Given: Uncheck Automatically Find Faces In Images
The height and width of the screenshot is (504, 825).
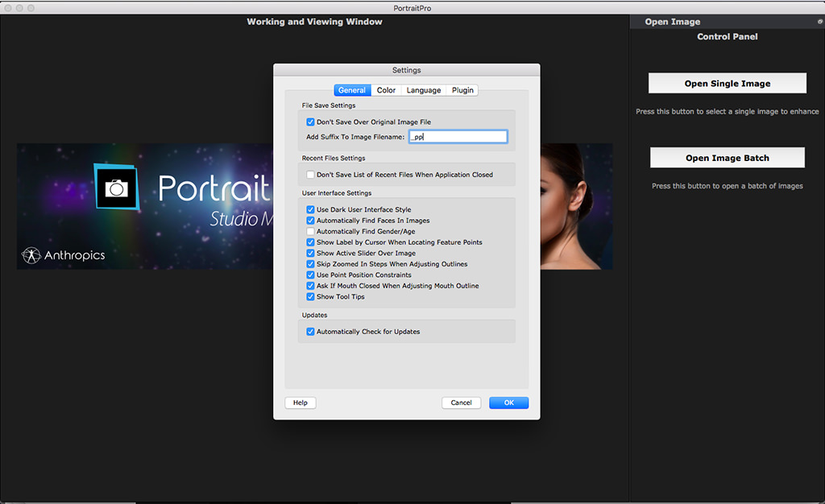Looking at the screenshot, I should click(x=310, y=221).
